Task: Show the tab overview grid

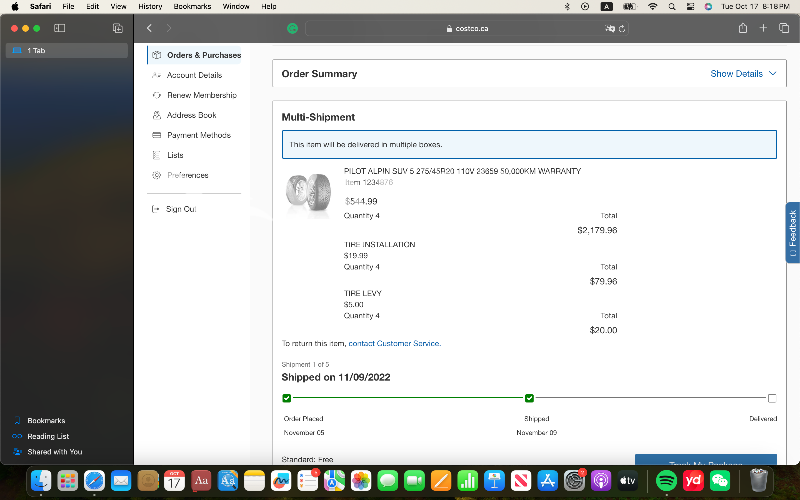Action: [x=784, y=28]
